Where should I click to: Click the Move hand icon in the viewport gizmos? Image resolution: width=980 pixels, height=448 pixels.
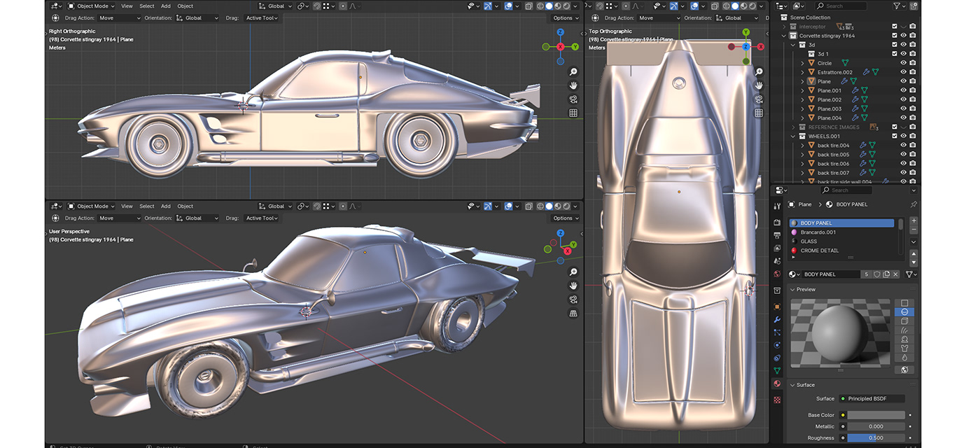click(573, 85)
